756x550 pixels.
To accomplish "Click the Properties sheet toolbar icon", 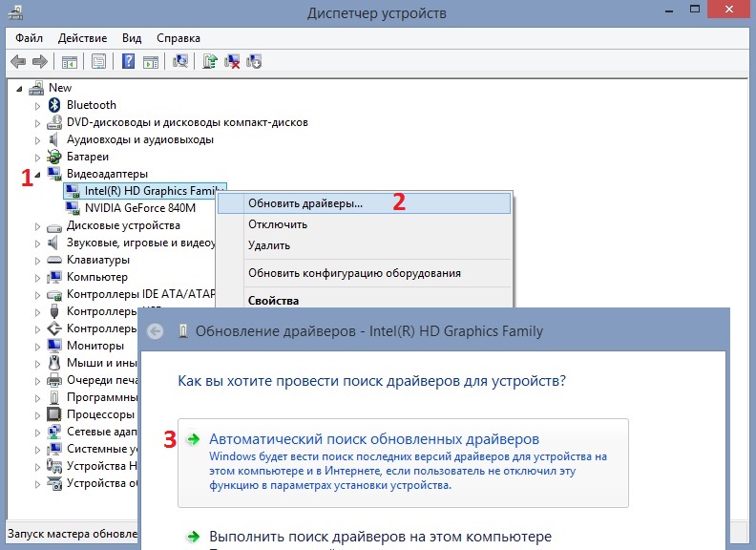I will (99, 62).
